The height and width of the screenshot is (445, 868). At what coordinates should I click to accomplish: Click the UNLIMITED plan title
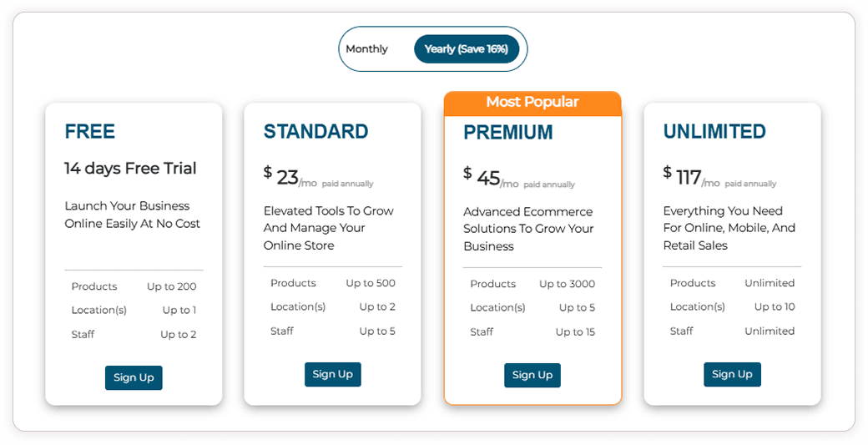click(714, 131)
